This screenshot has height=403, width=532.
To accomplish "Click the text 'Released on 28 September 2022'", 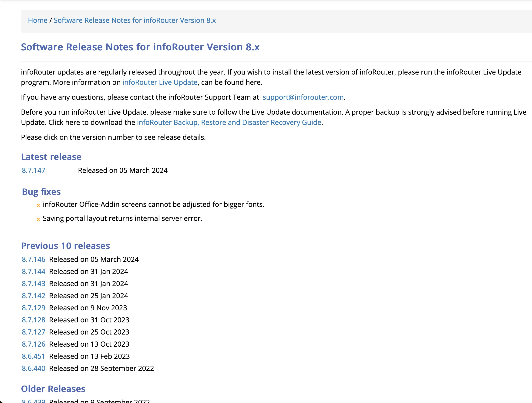I will pos(101,369).
